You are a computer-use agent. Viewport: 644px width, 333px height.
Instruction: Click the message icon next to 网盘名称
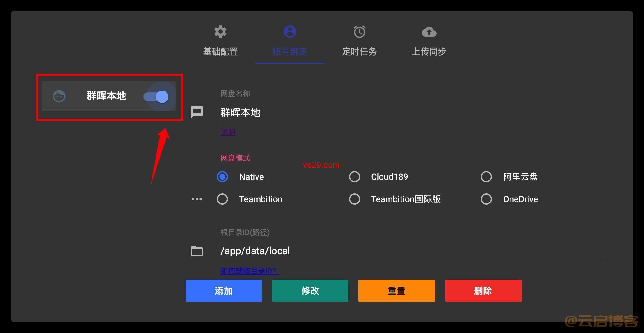tap(197, 112)
